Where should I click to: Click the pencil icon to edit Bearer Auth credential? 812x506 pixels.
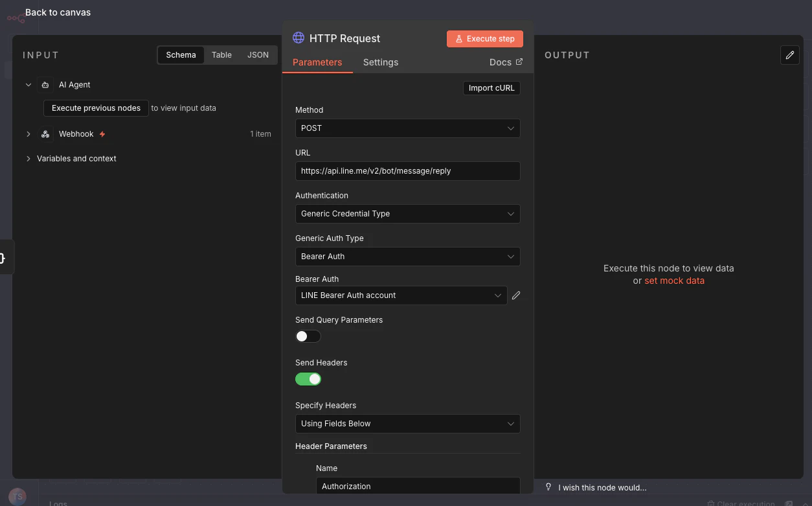(516, 295)
